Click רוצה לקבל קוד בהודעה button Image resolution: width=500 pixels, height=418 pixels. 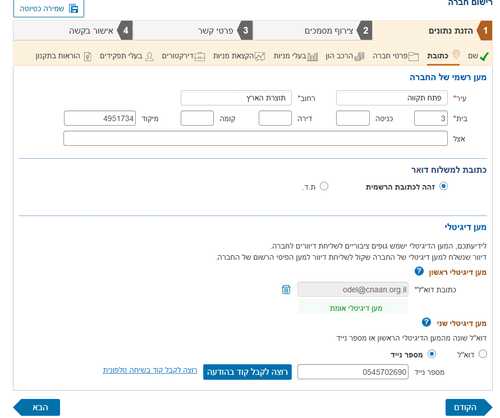coord(247,372)
